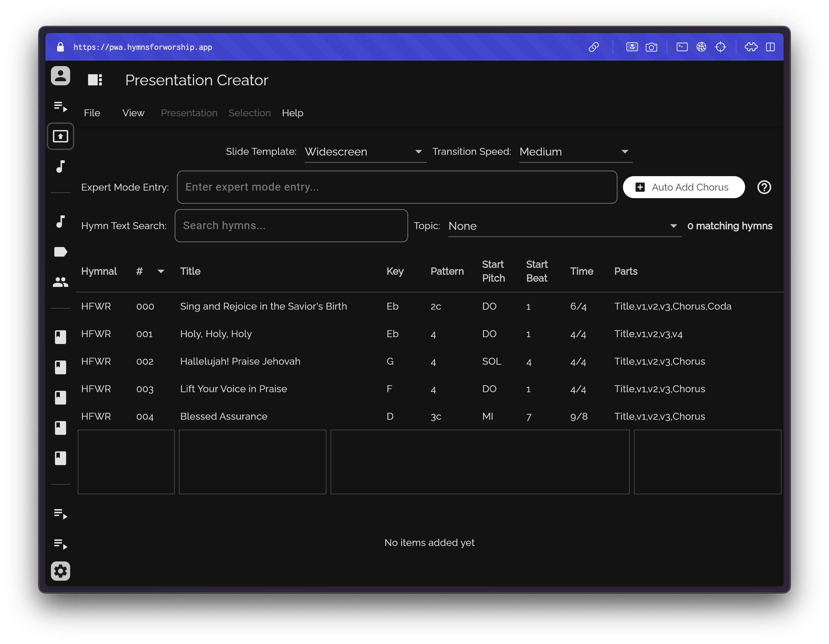Click the camera screenshot icon in browser bar

(652, 47)
